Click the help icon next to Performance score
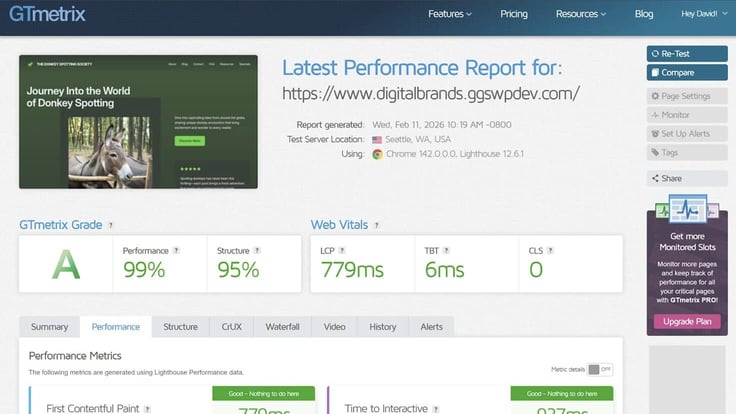Screen dimensions: 736x414 point(176,251)
